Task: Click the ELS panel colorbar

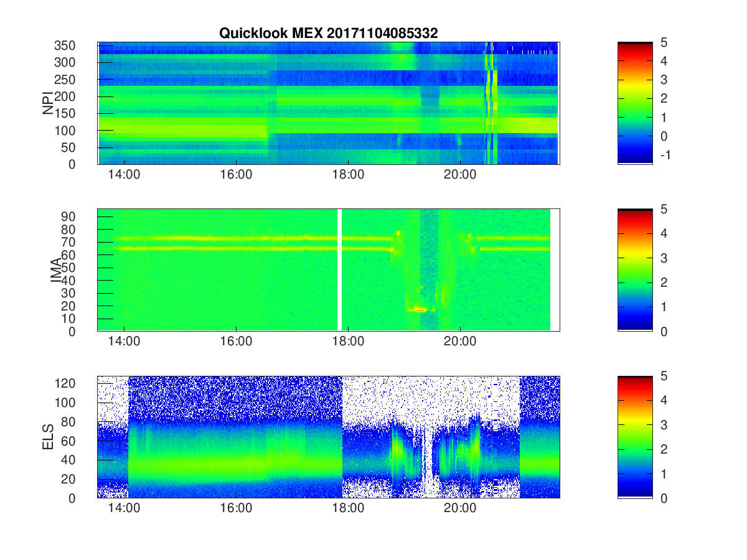Action: [635, 437]
